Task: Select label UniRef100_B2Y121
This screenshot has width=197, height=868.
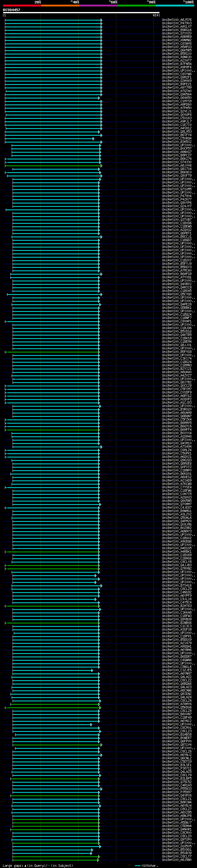Action: click(x=177, y=369)
